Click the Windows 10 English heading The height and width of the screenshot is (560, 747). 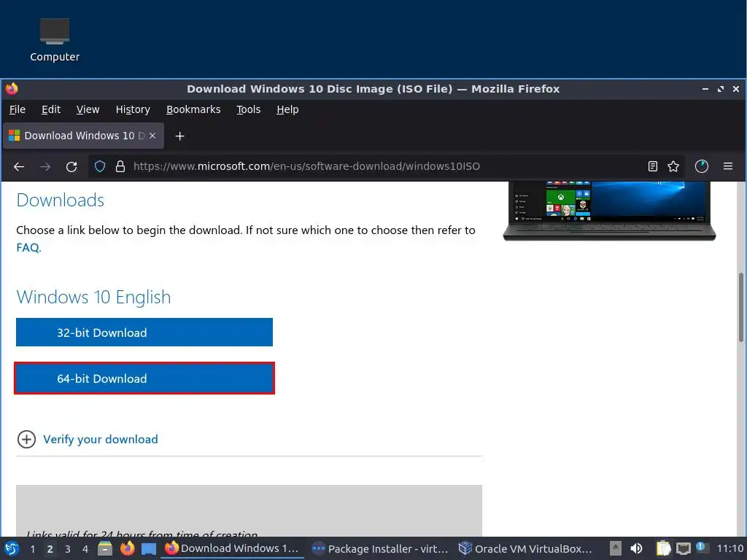(93, 297)
